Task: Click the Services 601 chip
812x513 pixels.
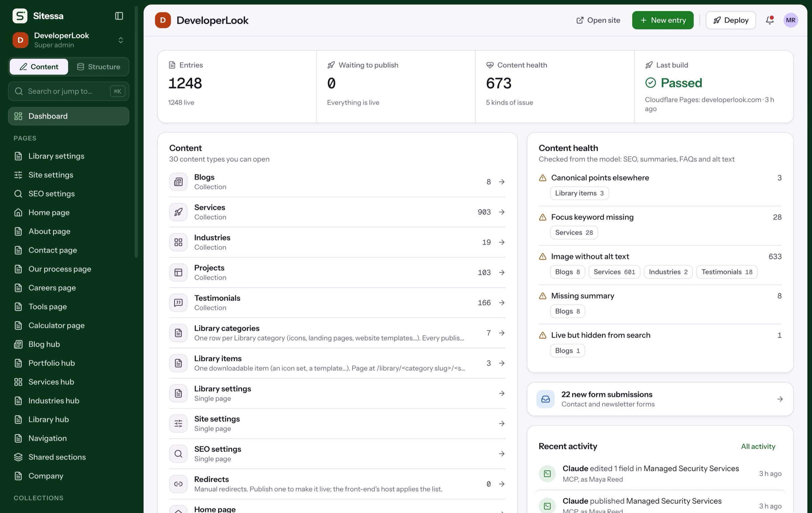Action: click(x=614, y=272)
